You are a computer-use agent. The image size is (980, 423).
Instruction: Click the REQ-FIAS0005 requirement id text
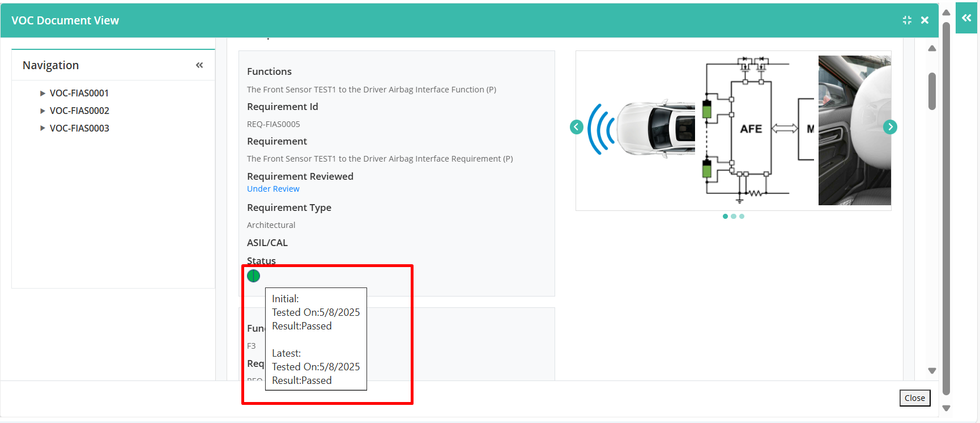(274, 124)
